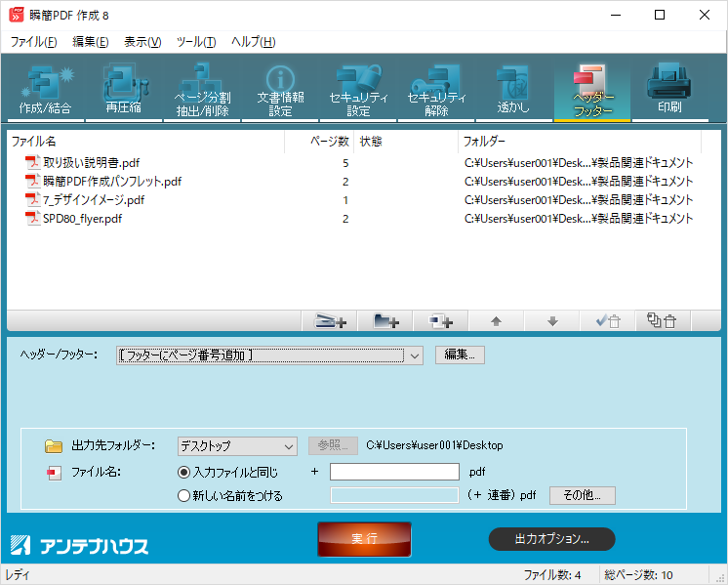Viewport: 728px width, 585px height.
Task: Click the その他... button
Action: tap(583, 495)
